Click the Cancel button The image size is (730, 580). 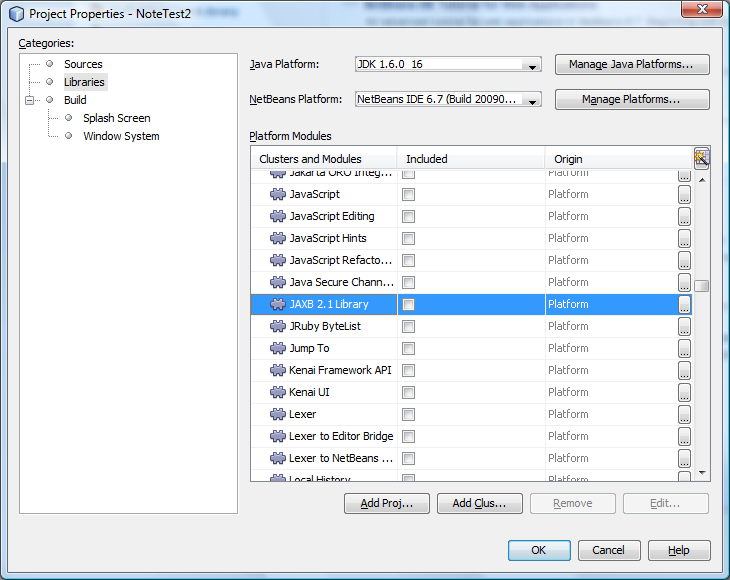(x=609, y=550)
